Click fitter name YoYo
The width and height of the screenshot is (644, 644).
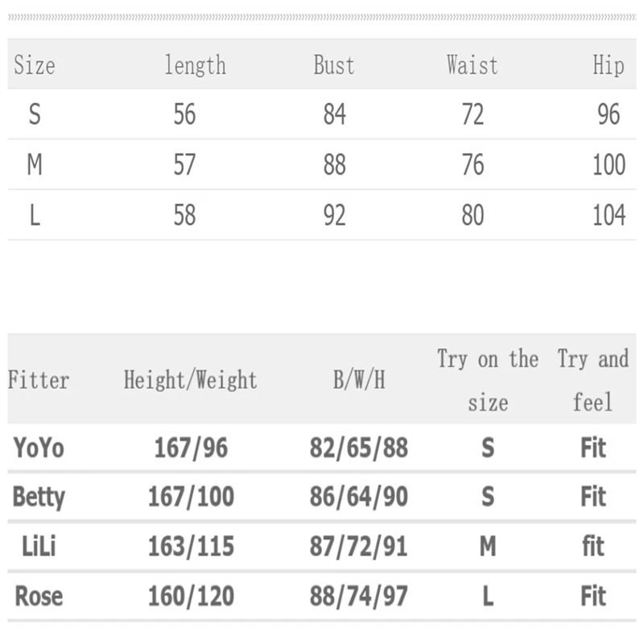click(39, 448)
